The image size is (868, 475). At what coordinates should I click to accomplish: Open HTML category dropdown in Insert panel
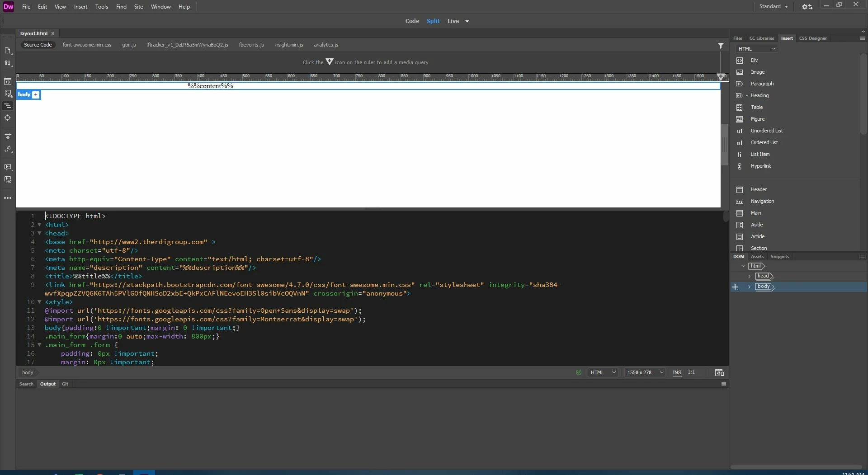pyautogui.click(x=756, y=49)
